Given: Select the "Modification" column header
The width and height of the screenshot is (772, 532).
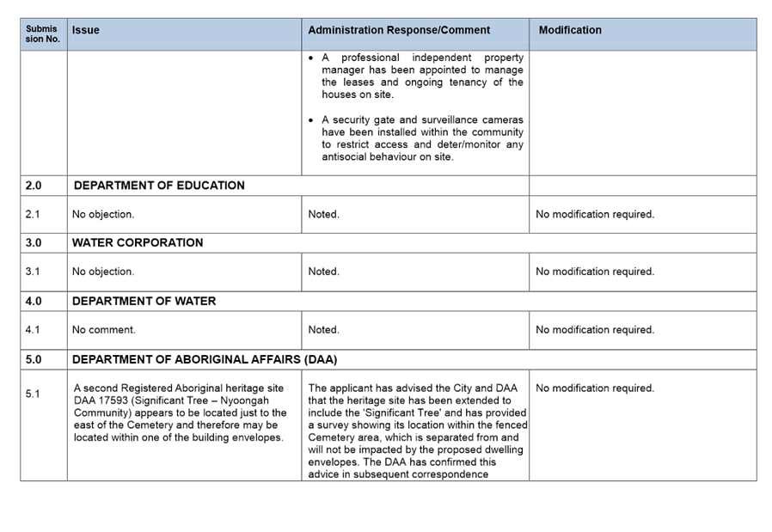Looking at the screenshot, I should (x=570, y=30).
